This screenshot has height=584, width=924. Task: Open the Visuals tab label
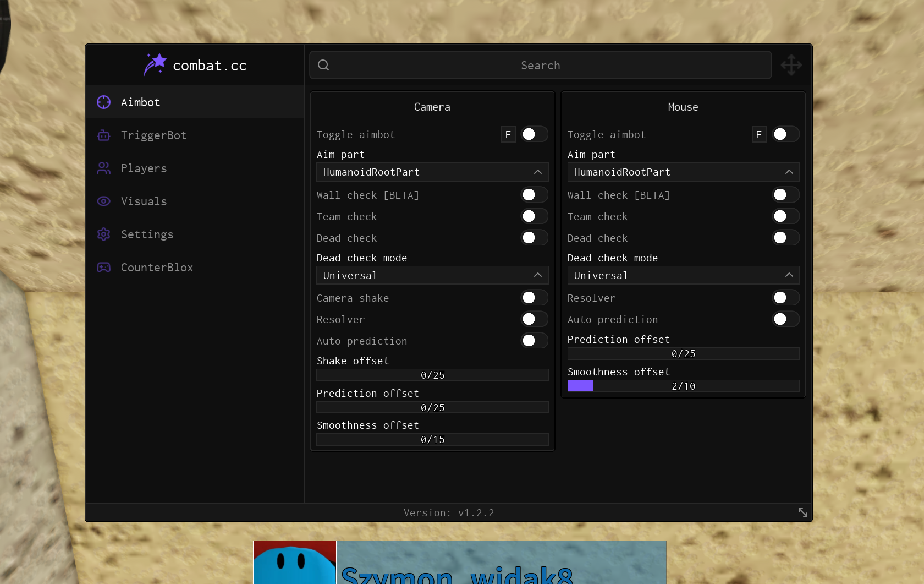click(x=144, y=201)
